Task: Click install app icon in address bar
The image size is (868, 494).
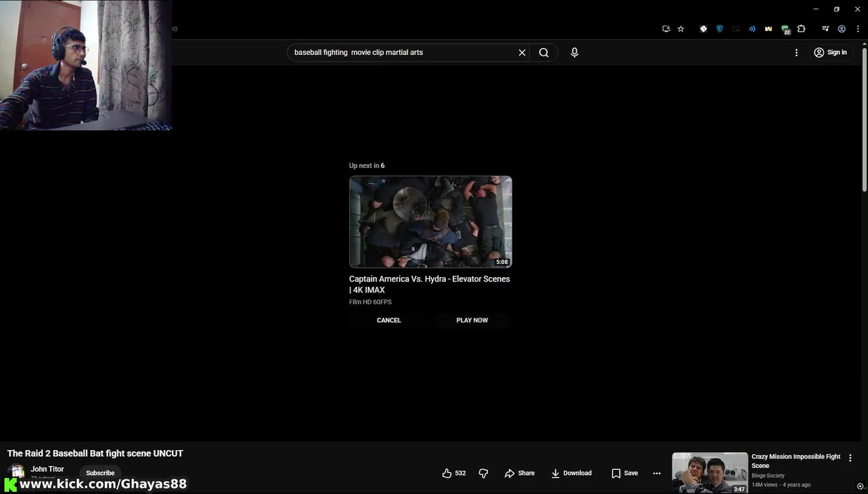Action: click(x=666, y=29)
